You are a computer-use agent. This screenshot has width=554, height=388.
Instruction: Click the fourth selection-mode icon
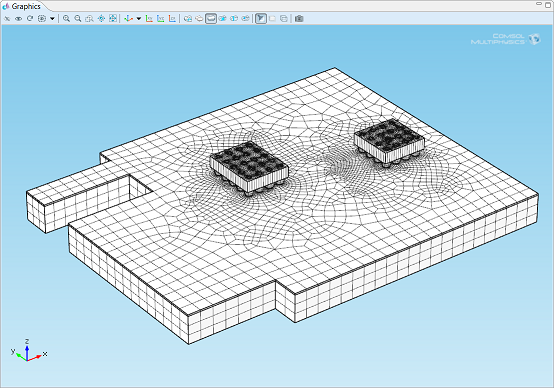(x=223, y=19)
